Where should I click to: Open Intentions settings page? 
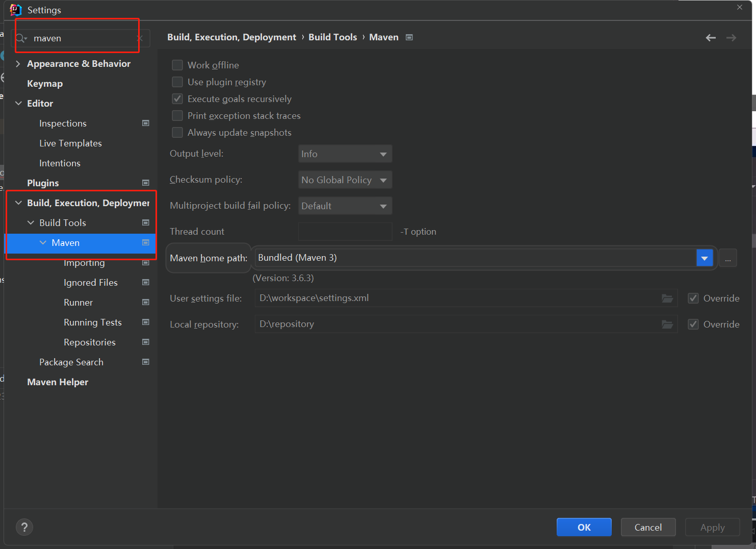pyautogui.click(x=60, y=163)
